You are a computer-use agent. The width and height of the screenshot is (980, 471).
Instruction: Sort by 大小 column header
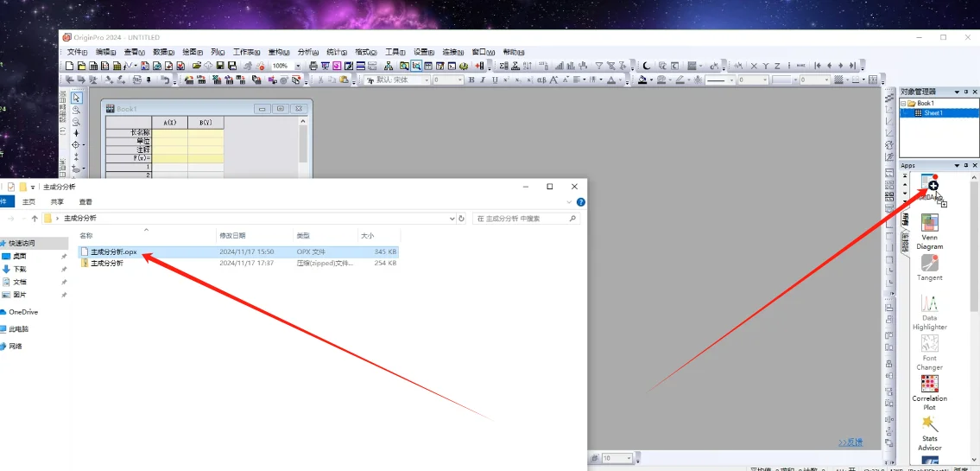[x=368, y=236]
